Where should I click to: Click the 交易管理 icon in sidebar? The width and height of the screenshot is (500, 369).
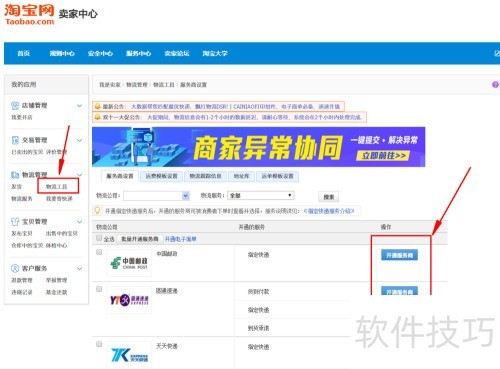tap(15, 140)
